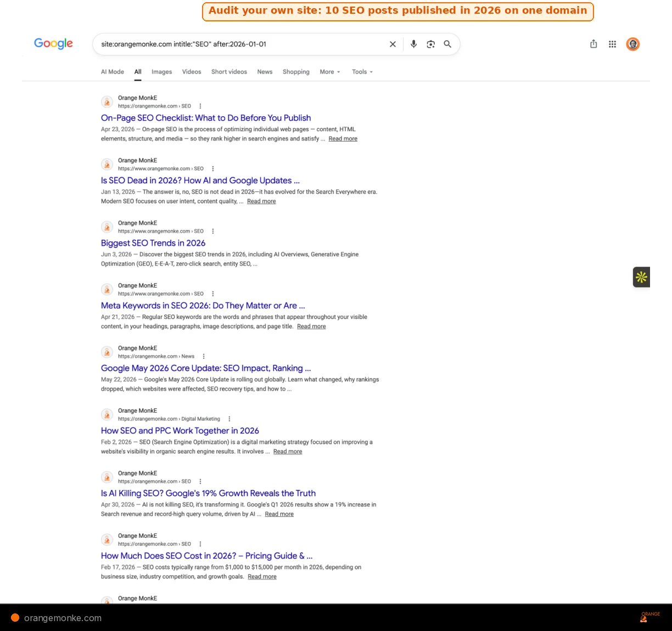The image size is (672, 631).
Task: Expand the More search filters dropdown
Action: click(x=330, y=72)
